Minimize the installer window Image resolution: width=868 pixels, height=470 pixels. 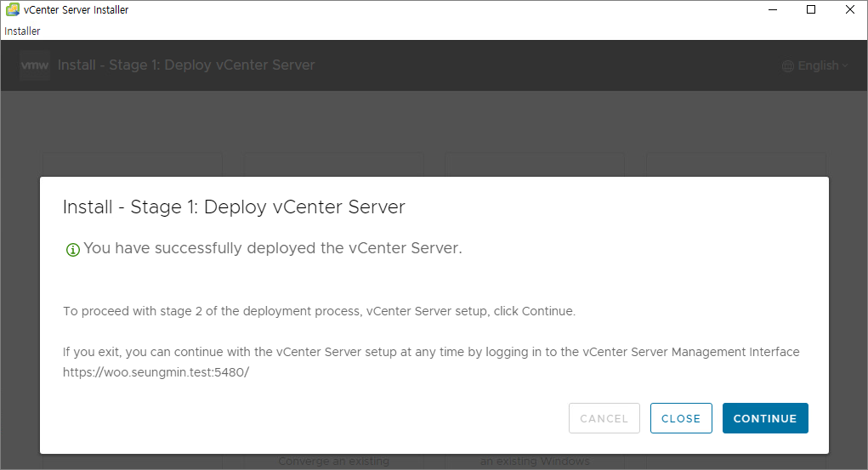[773, 9]
